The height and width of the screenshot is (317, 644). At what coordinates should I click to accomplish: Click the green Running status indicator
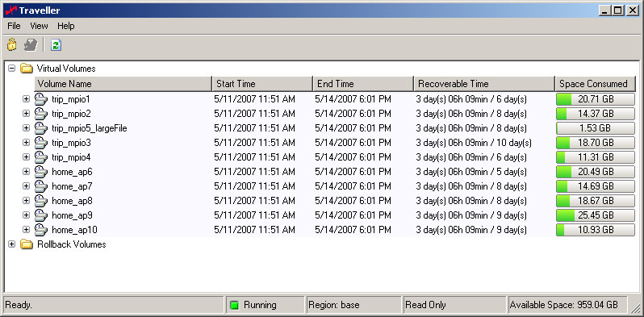(235, 305)
